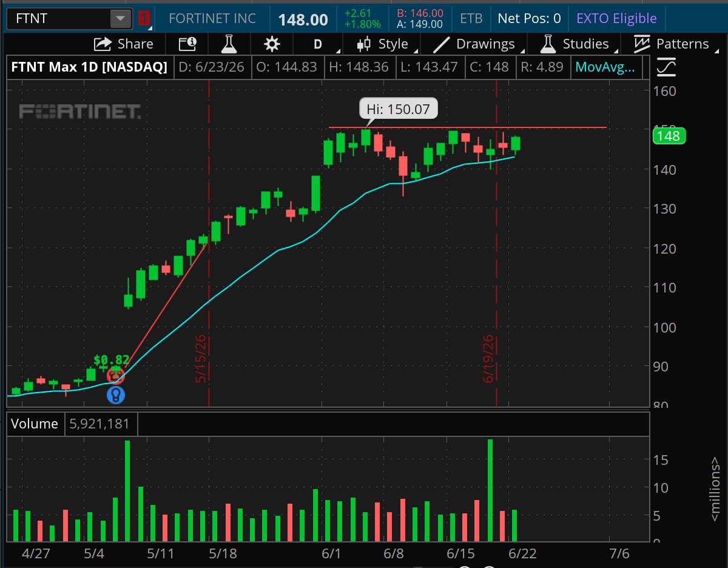The image size is (728, 568).
Task: Click the EXTO Eligible label
Action: 616,18
